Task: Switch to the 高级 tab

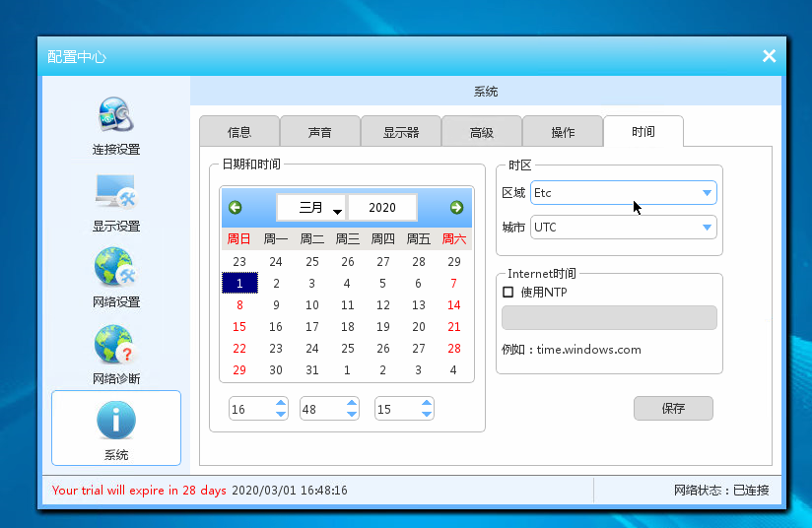Action: 481,132
